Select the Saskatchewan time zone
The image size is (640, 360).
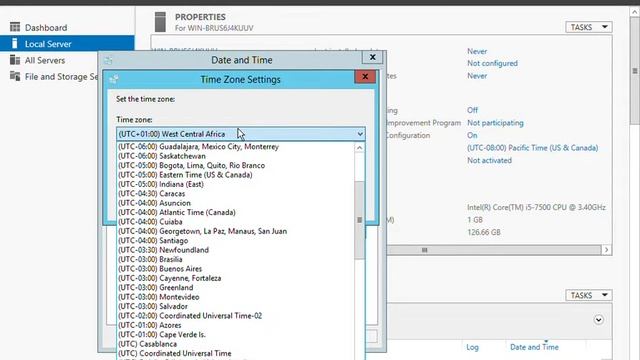click(x=162, y=156)
